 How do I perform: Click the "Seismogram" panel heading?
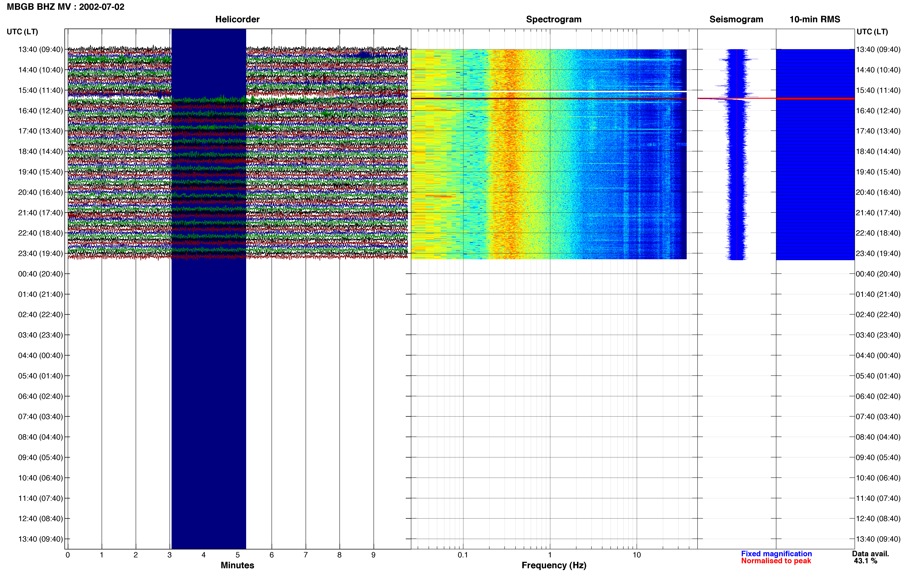736,20
